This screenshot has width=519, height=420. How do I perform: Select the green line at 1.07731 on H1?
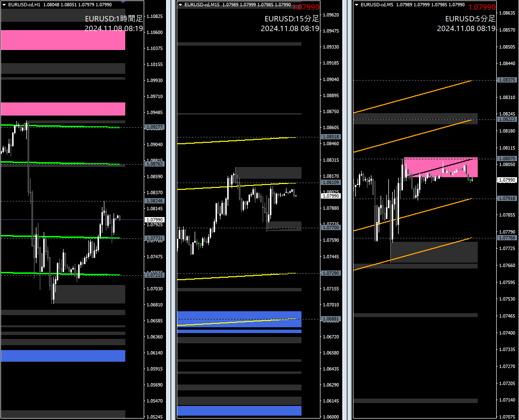click(61, 237)
